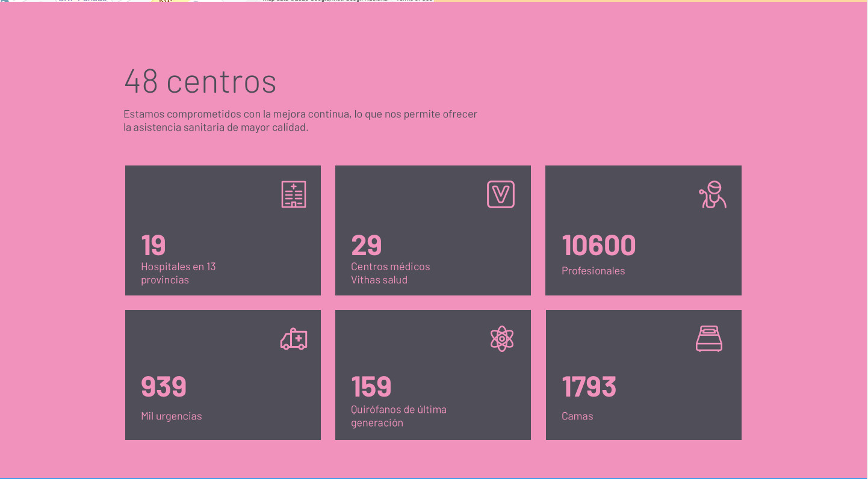868x479 pixels.
Task: Click the 10600 figure
Action: pyautogui.click(x=598, y=246)
